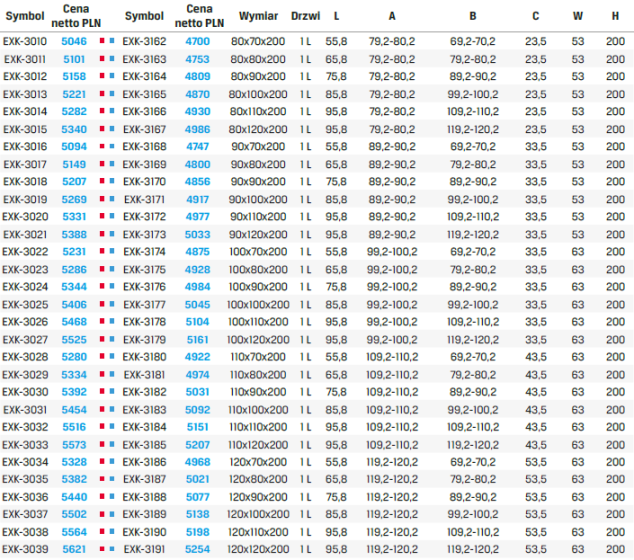Select dimension 100x100x200
The height and width of the screenshot is (560, 634).
click(x=258, y=304)
